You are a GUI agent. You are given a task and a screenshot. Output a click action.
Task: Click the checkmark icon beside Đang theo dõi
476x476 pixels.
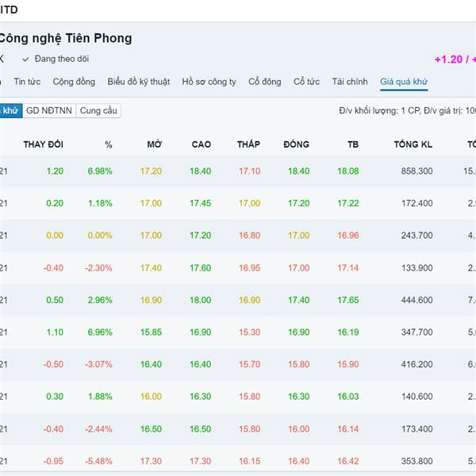coord(25,59)
